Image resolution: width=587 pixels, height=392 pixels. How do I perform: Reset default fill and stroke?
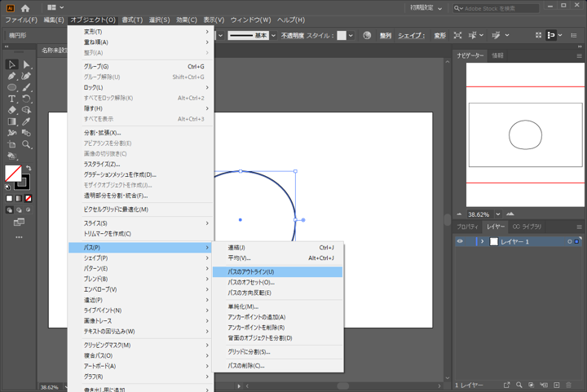7,187
